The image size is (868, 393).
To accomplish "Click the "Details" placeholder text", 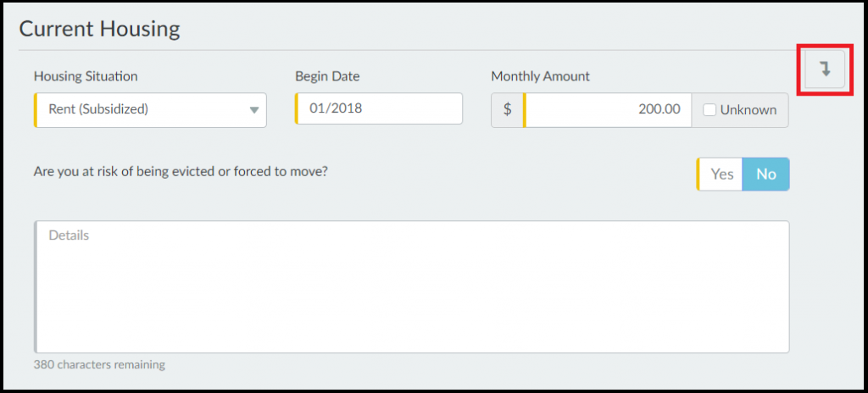I will tap(69, 235).
